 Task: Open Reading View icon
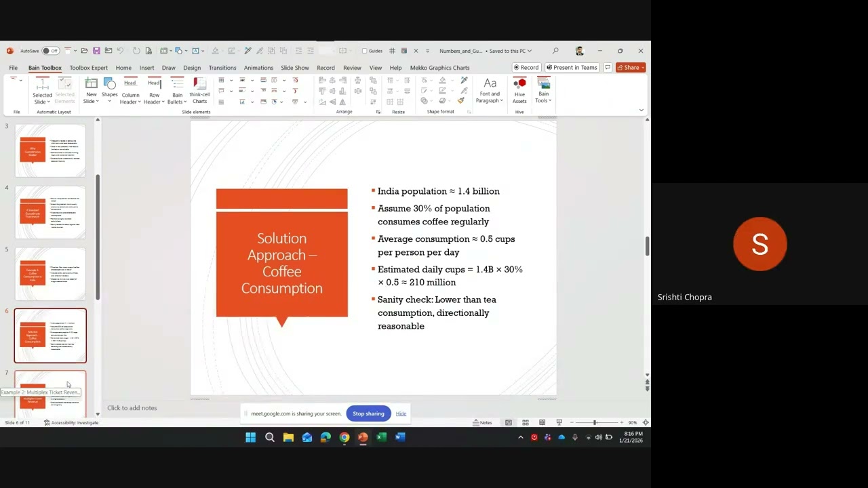click(542, 423)
